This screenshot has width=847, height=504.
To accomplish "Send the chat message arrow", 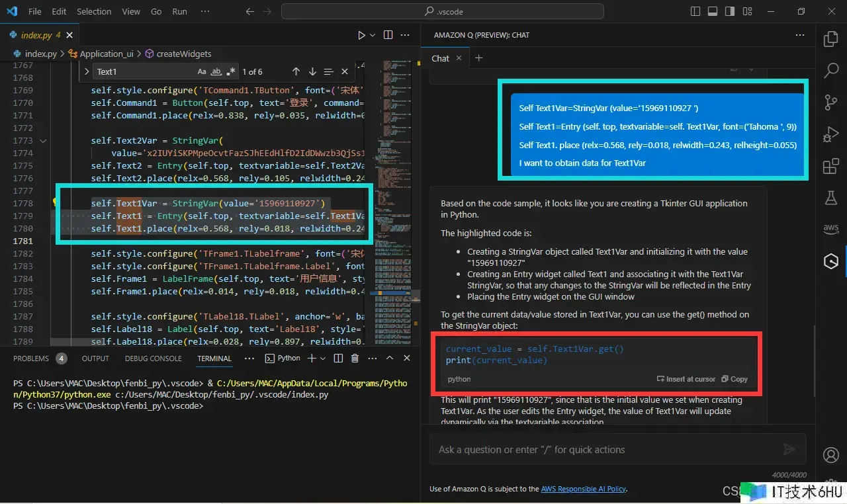I will pos(789,450).
